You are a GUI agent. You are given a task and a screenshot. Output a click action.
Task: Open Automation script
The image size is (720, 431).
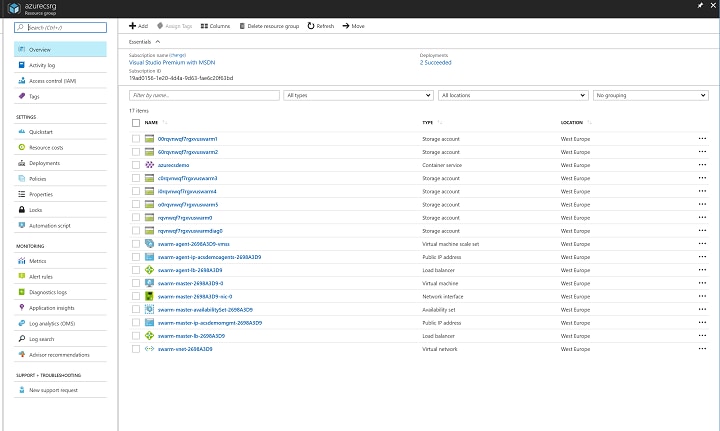tap(60, 225)
